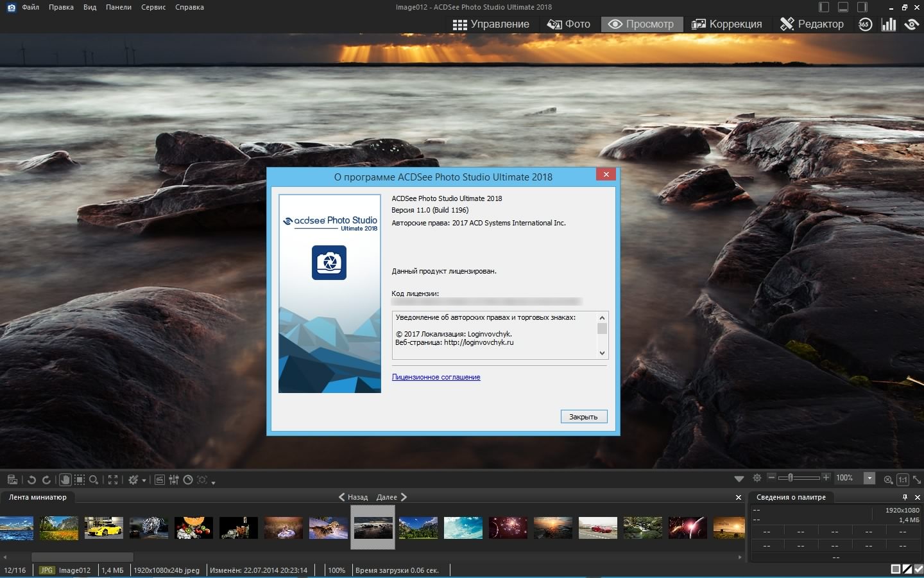The width and height of the screenshot is (924, 578).
Task: Select the yellow sports car thumbnail
Action: click(103, 528)
